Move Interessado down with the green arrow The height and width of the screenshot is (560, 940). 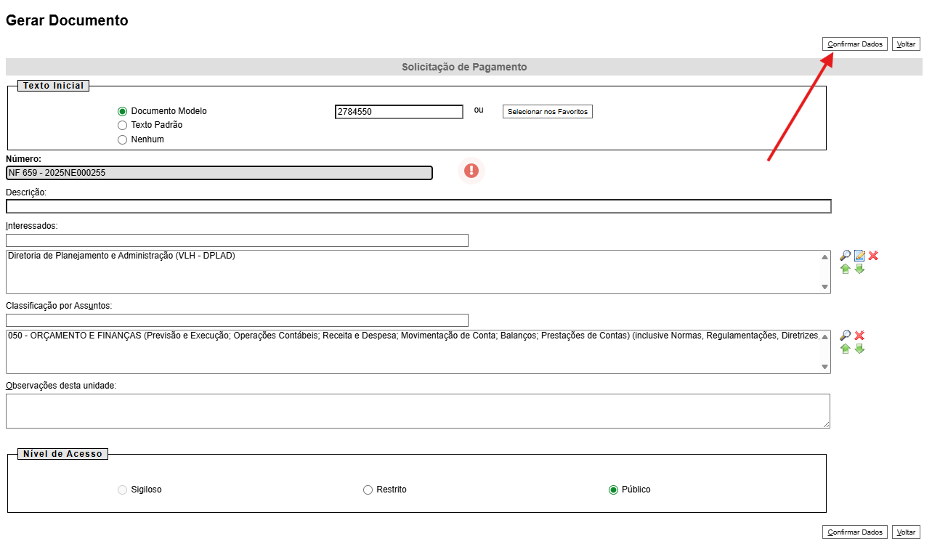(x=859, y=269)
